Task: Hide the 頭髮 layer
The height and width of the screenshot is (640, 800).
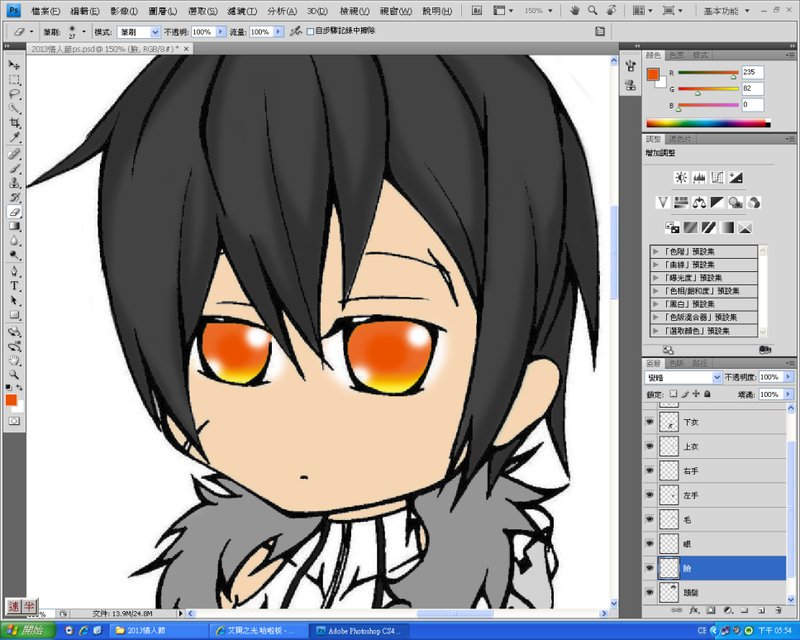Action: (x=649, y=593)
